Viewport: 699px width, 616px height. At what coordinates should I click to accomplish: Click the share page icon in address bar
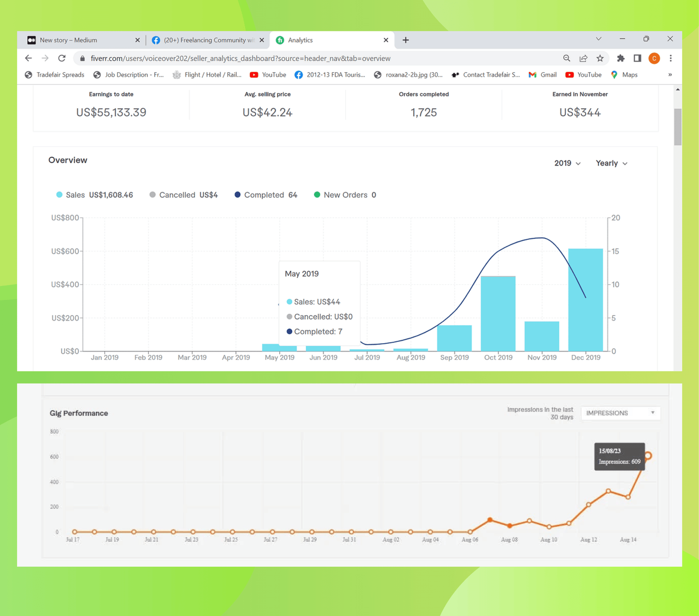(x=583, y=58)
